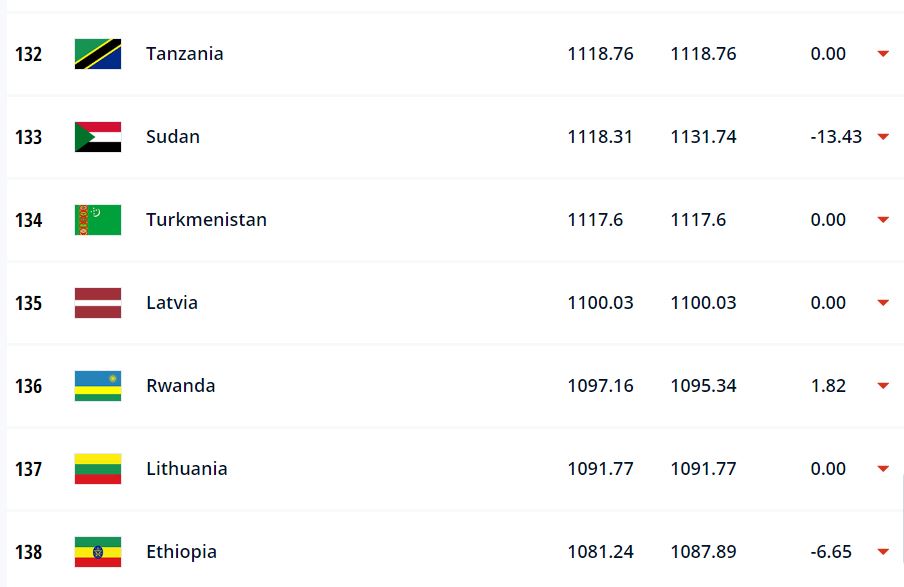The image size is (904, 587).
Task: Expand the Sudan row details arrow
Action: 883,137
